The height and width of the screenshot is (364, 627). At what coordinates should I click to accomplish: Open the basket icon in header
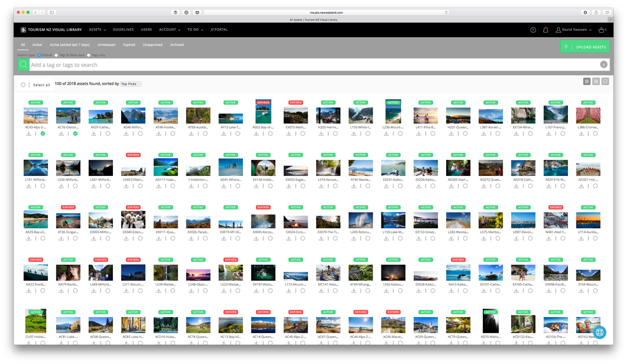tap(602, 30)
